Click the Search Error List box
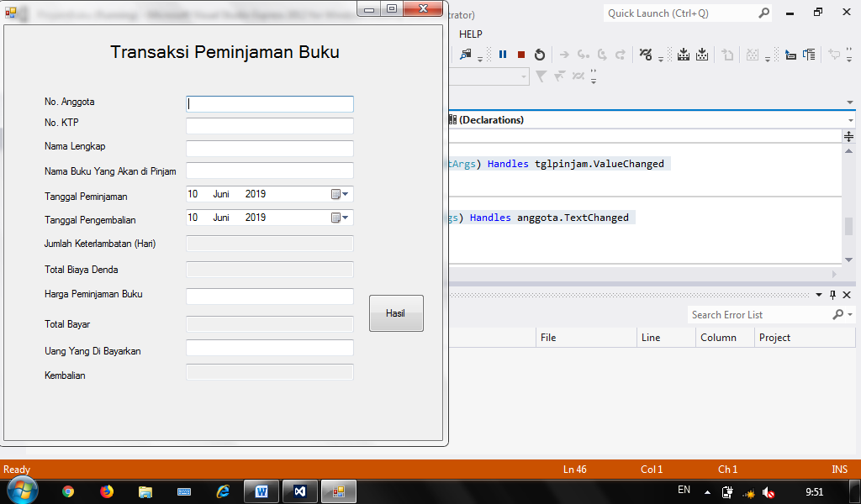The width and height of the screenshot is (861, 504). pyautogui.click(x=758, y=315)
